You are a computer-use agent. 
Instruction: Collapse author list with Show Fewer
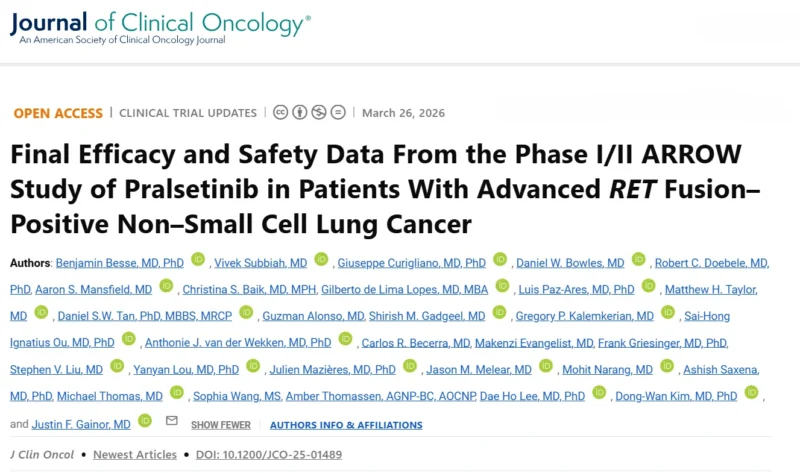coord(218,425)
